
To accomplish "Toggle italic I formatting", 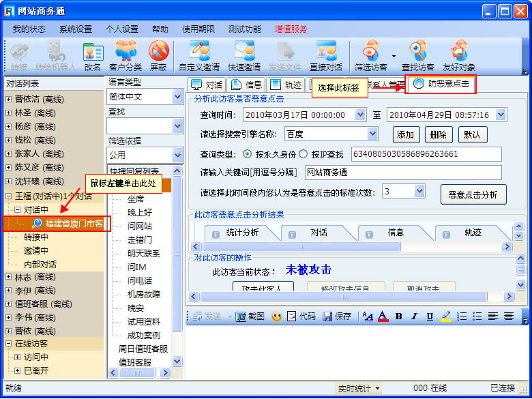I will point(414,316).
